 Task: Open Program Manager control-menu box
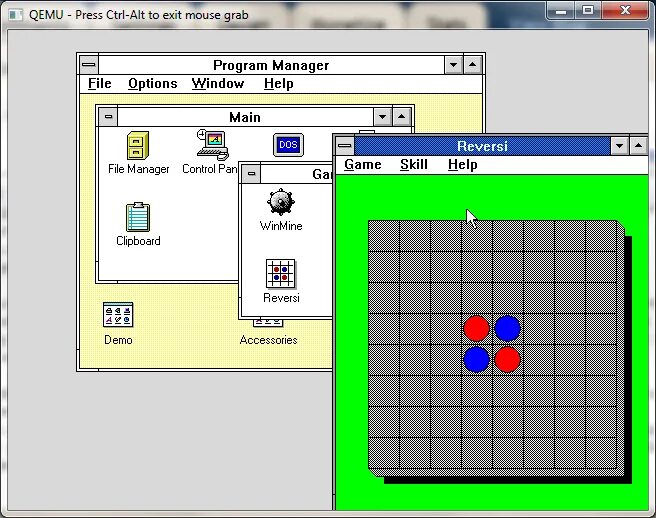[x=88, y=65]
